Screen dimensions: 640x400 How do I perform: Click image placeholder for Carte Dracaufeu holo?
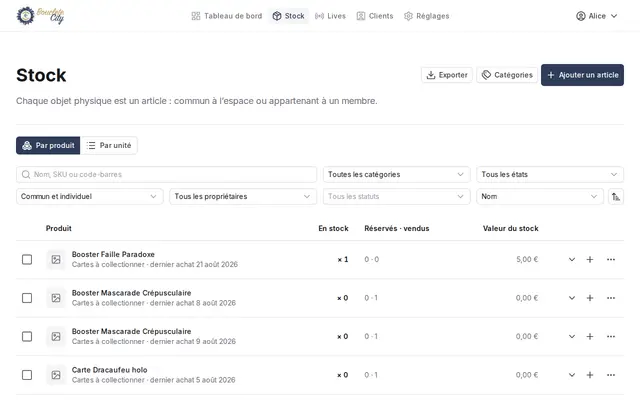[x=56, y=375]
